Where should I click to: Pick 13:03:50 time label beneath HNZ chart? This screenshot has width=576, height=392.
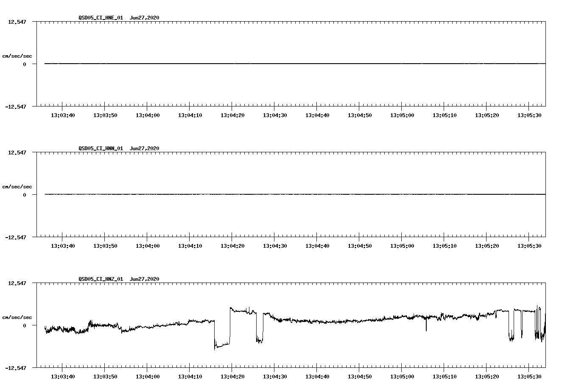(x=105, y=376)
